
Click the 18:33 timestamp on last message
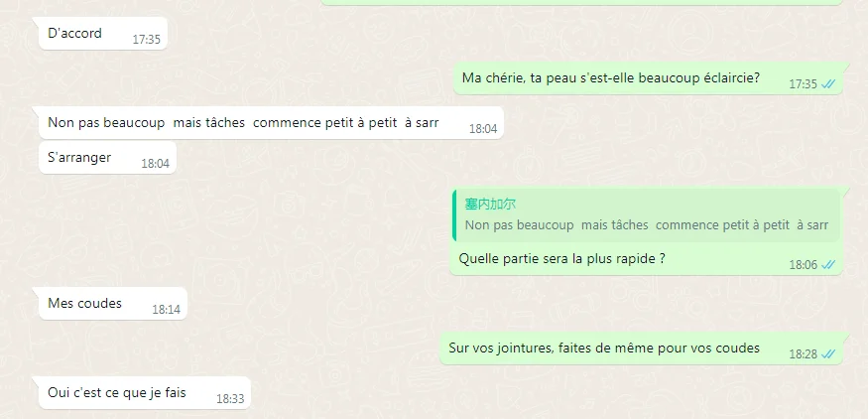(x=230, y=399)
